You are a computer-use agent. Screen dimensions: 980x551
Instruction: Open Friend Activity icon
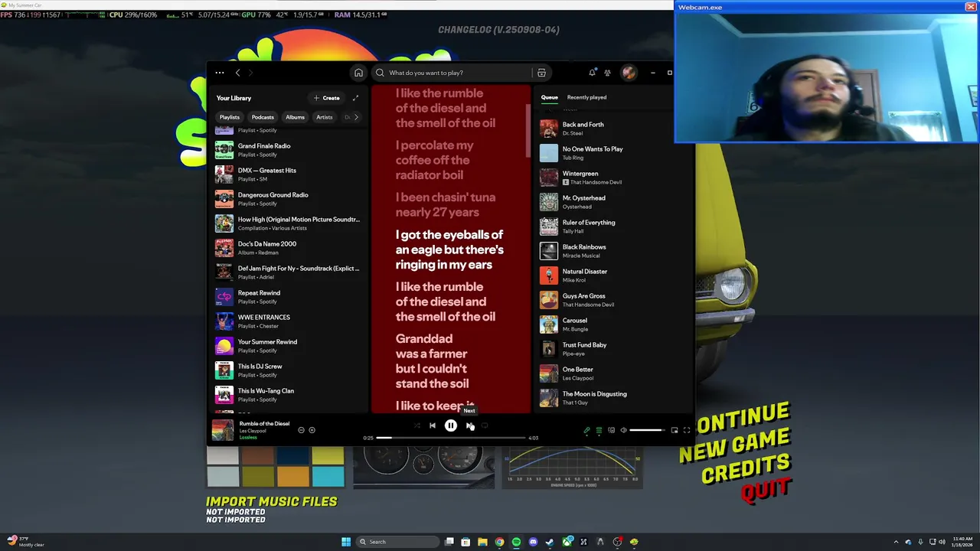tap(607, 73)
